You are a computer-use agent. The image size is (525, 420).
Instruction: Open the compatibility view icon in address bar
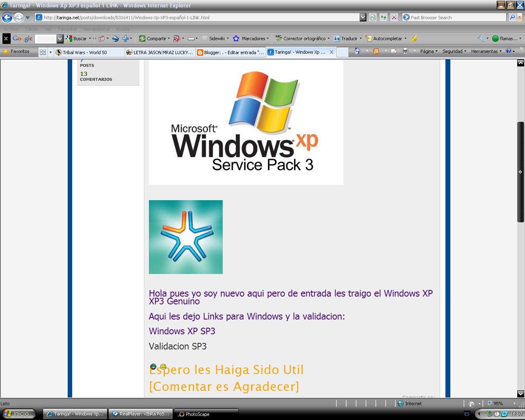373,17
